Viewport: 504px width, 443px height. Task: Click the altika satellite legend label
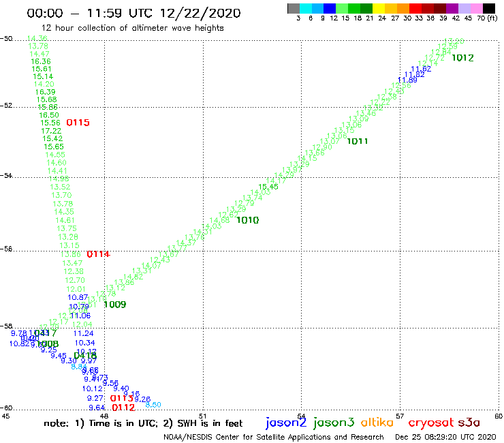click(x=377, y=423)
